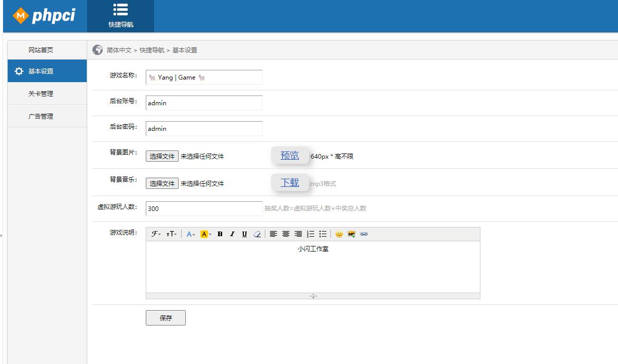Insert a numbered list
This screenshot has height=364, width=618.
tap(311, 234)
